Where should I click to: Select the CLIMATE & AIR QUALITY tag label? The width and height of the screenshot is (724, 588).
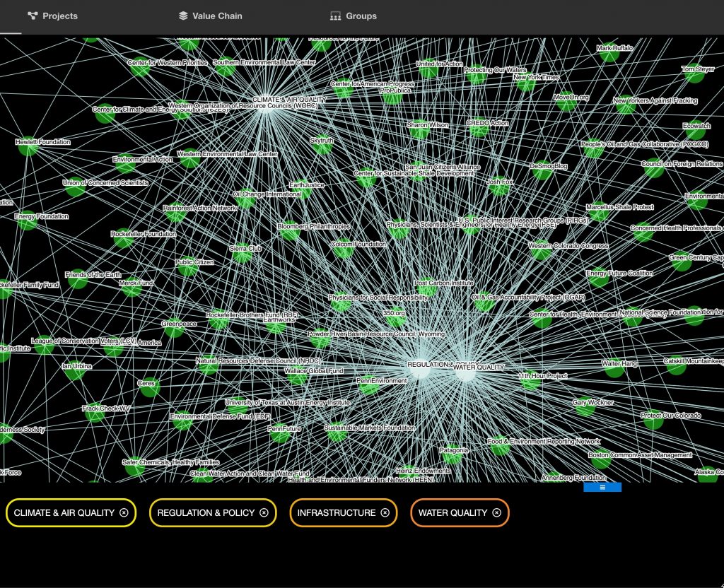[64, 513]
